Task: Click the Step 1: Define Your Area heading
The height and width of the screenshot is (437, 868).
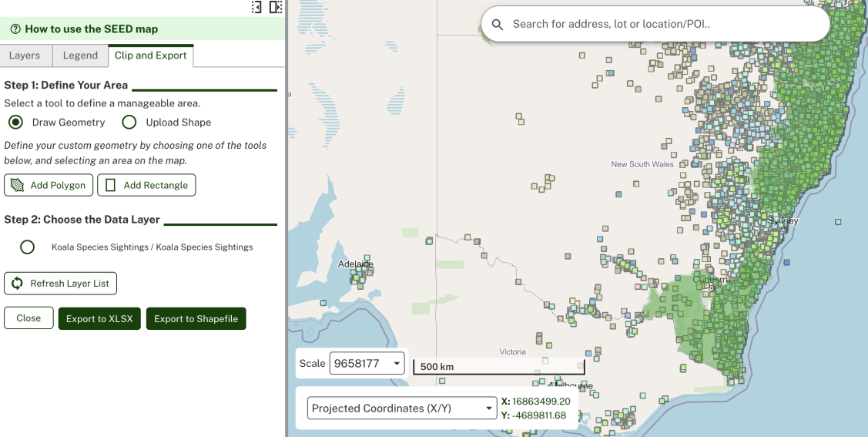Action: click(66, 86)
